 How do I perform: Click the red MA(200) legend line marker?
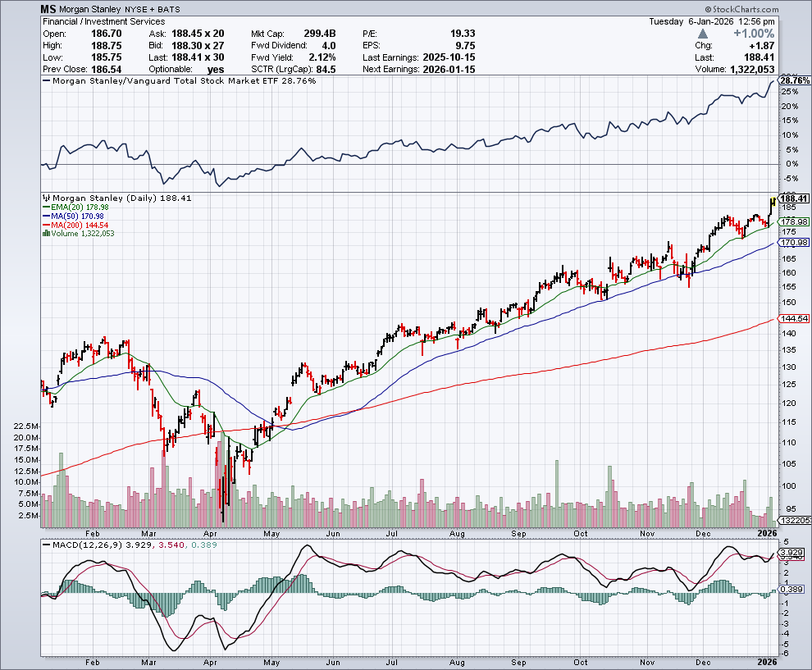[46, 225]
